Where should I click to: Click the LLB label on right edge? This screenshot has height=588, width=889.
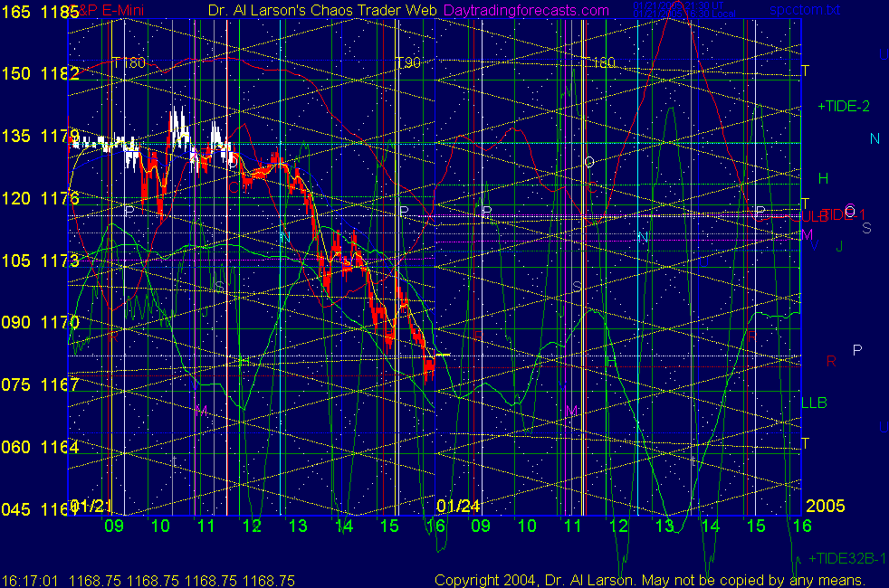[814, 403]
